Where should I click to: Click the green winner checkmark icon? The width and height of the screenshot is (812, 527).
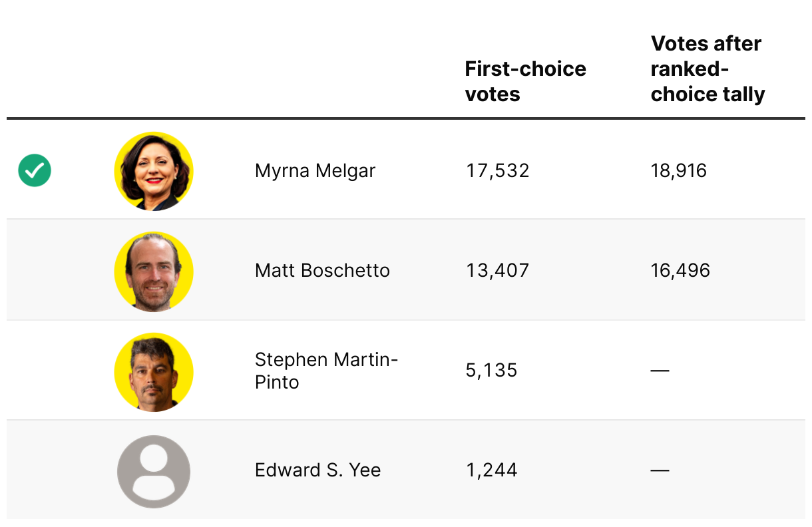35,170
